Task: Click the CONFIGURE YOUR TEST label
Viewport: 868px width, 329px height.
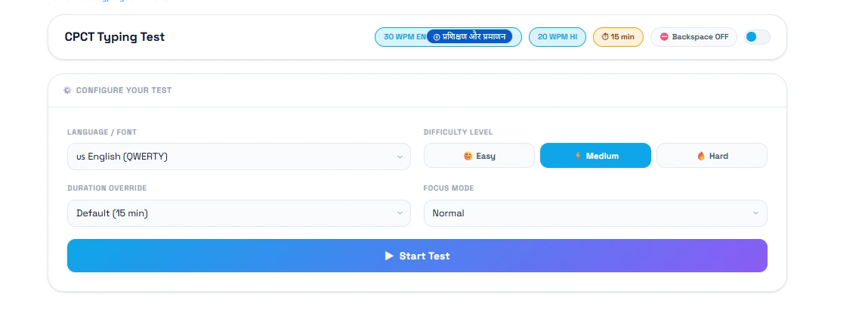Action: pyautogui.click(x=124, y=90)
